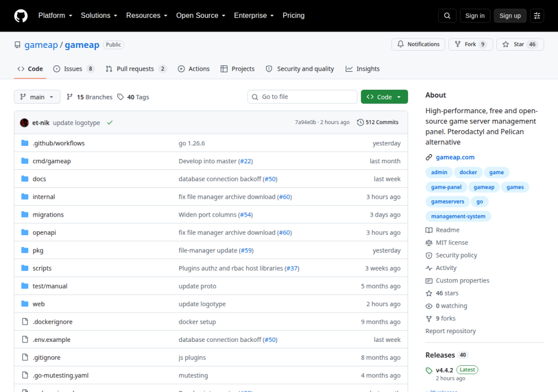Open the Security and quality tab
558x392 pixels.
pos(300,69)
